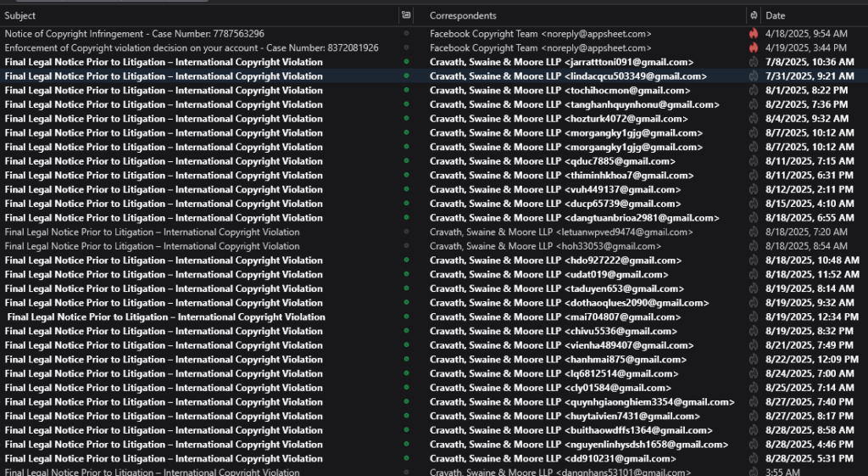Image resolution: width=868 pixels, height=476 pixels.
Task: Select correspondent Facebook Copyright Team on 4/18/2025 row
Action: [541, 34]
